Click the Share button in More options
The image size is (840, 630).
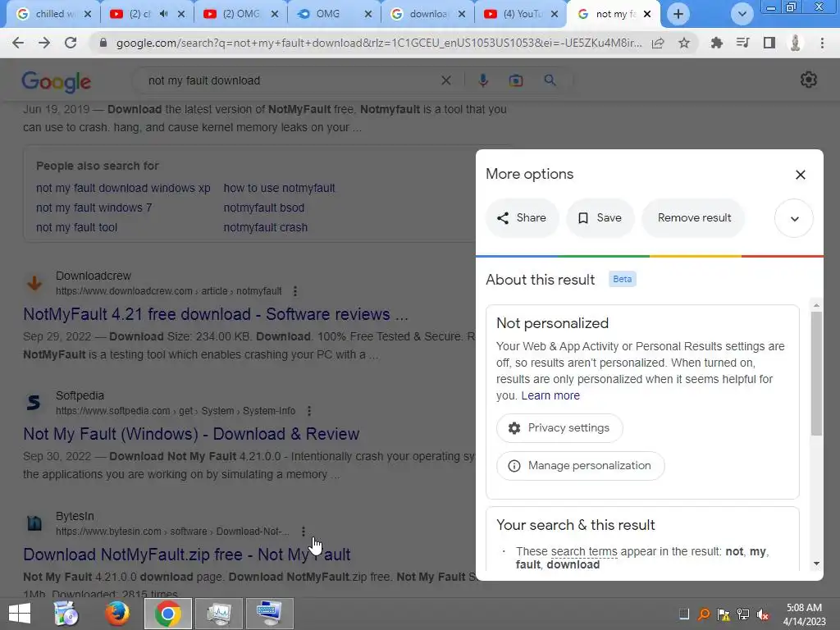522,218
